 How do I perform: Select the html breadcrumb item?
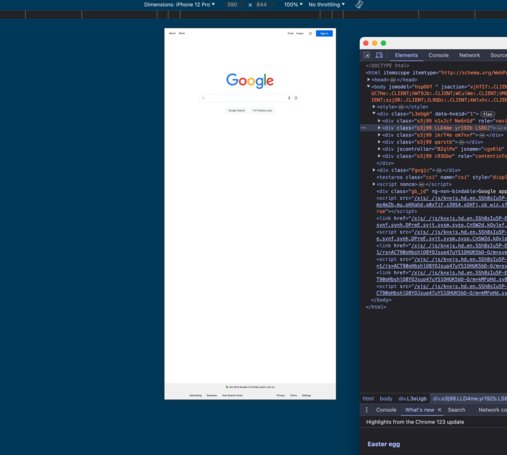tap(368, 398)
